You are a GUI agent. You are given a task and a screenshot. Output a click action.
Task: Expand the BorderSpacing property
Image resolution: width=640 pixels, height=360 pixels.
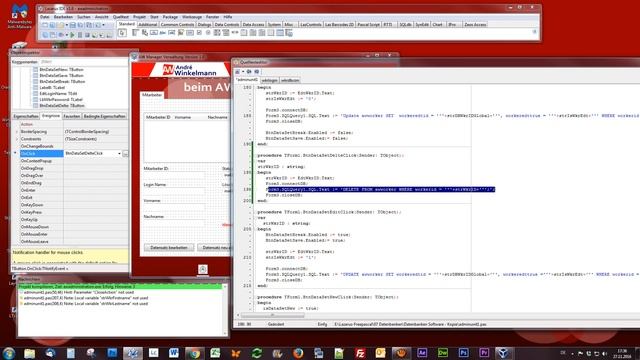click(16, 132)
